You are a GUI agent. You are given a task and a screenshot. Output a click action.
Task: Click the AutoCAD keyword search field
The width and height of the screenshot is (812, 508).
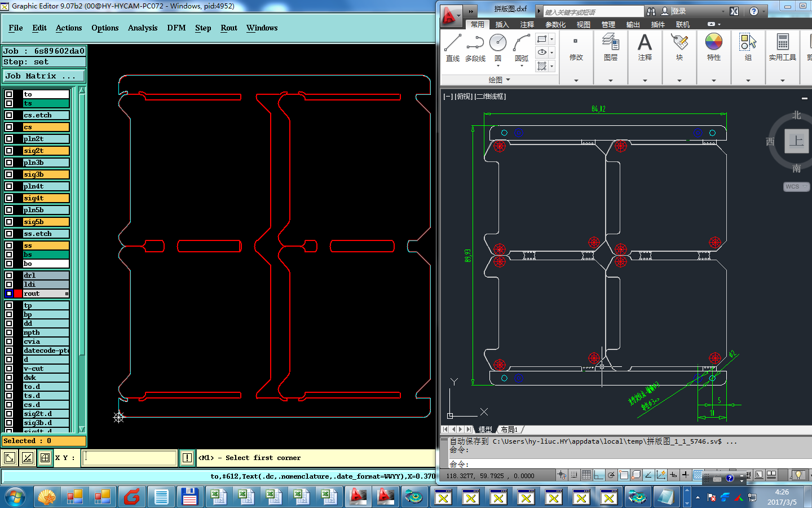pyautogui.click(x=593, y=12)
